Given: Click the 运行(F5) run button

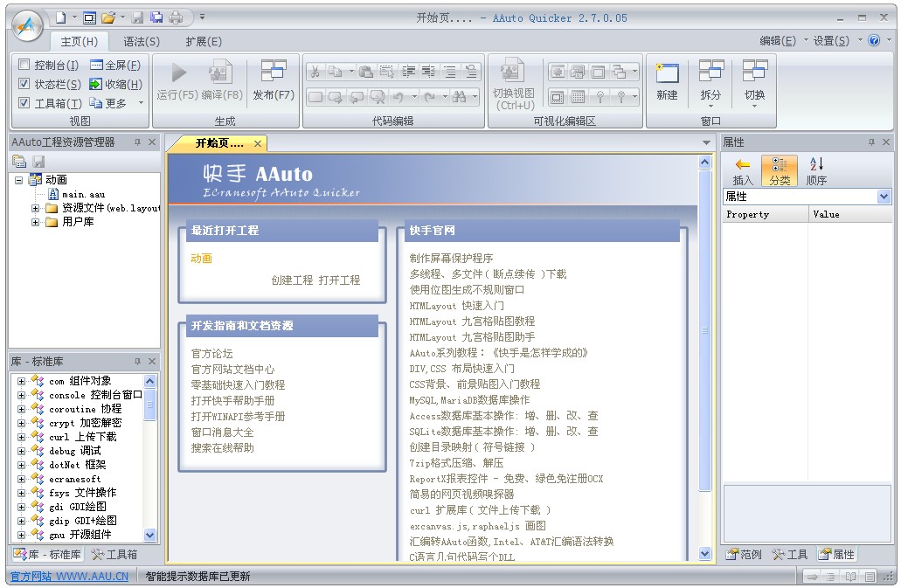Looking at the screenshot, I should point(177,81).
